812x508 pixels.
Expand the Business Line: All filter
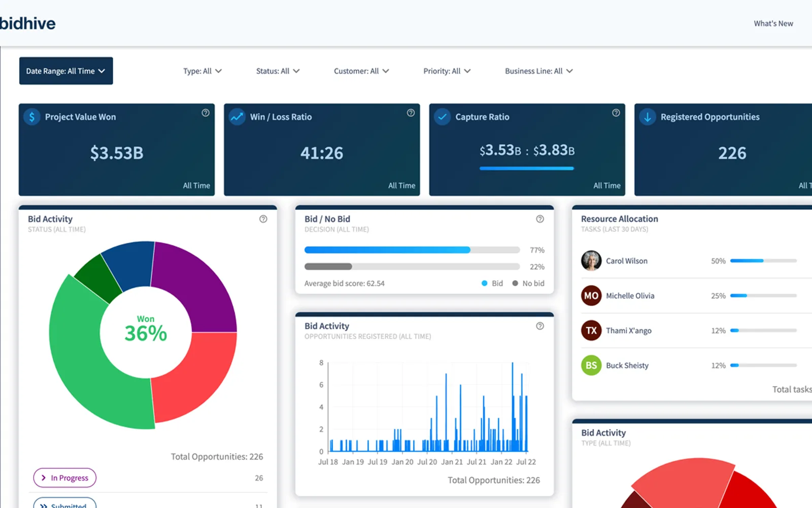(539, 71)
